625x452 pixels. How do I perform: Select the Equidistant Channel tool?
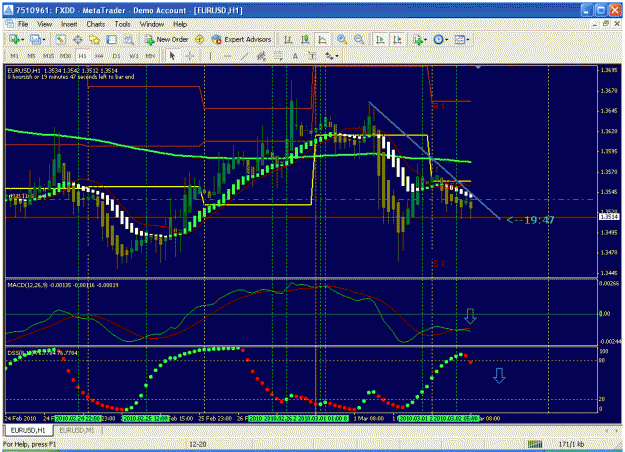[261, 56]
